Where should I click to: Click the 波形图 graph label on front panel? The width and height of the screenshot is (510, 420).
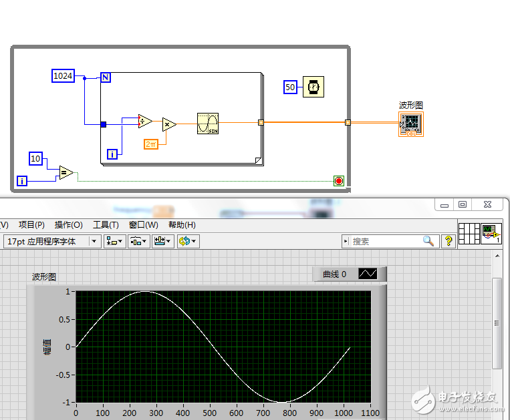tap(44, 276)
